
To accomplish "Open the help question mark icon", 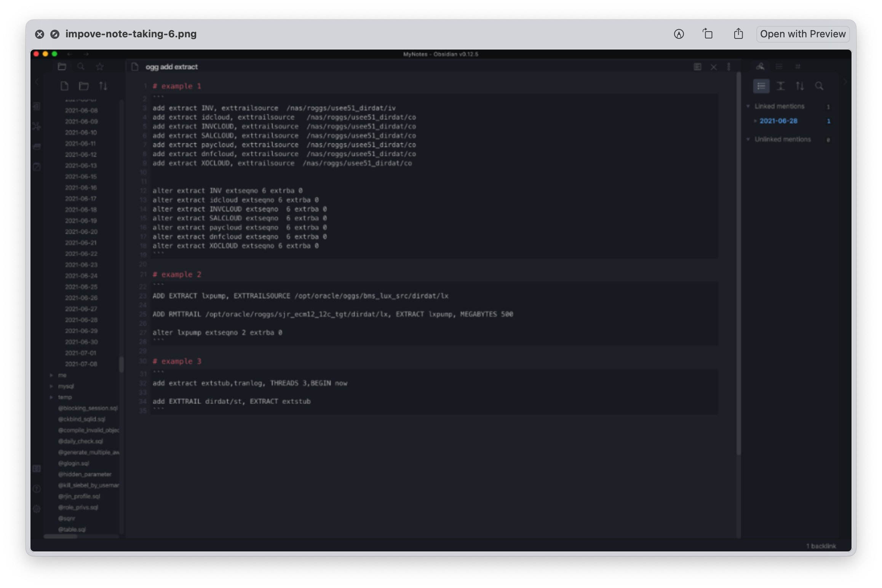I will [37, 489].
